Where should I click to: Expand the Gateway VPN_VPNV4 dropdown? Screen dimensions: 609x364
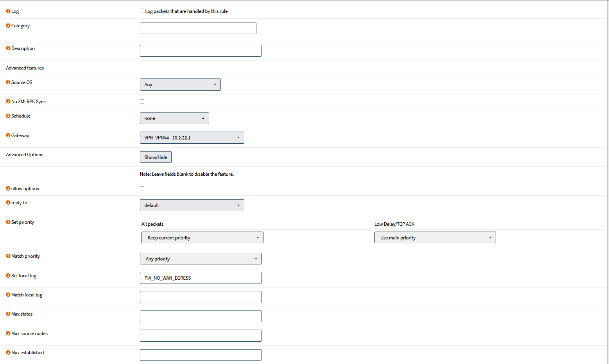point(192,138)
